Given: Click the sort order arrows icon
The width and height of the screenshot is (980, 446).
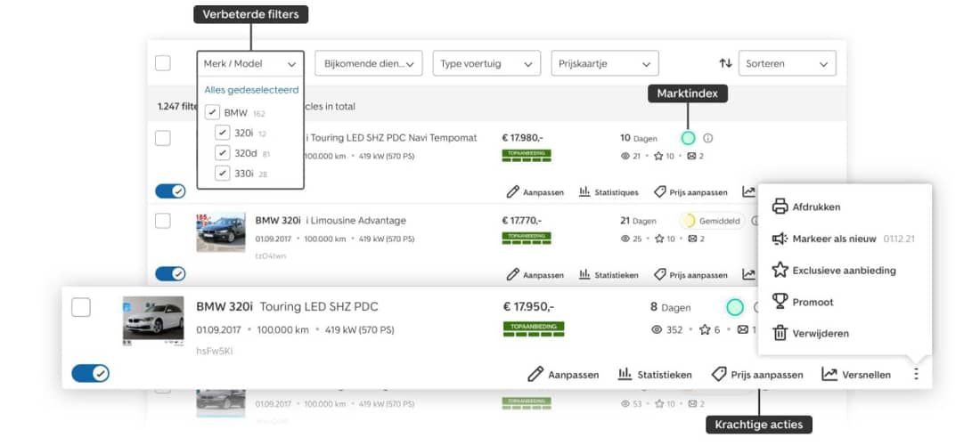Looking at the screenshot, I should tap(725, 63).
